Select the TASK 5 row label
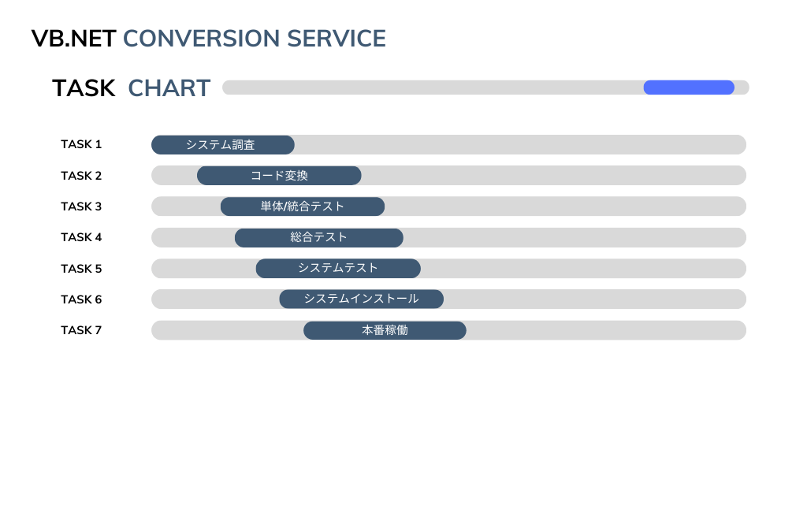 point(81,269)
